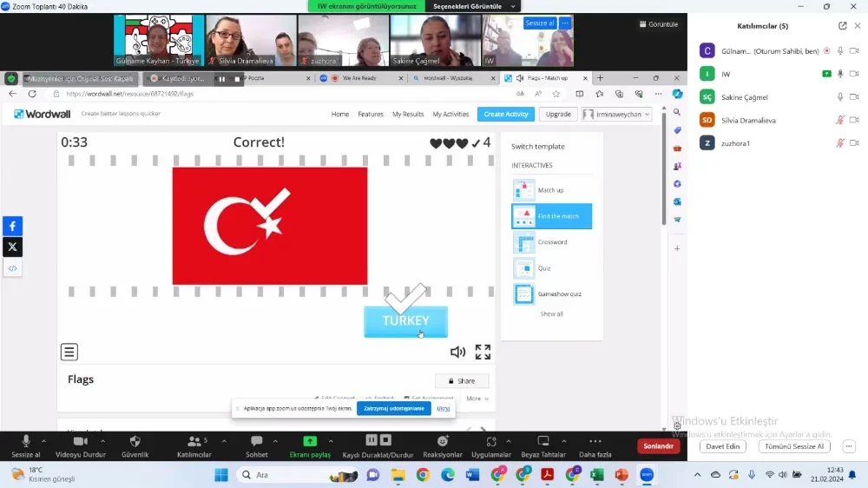Click Tümünü Sessize Al button
Image resolution: width=868 pixels, height=488 pixels.
(x=794, y=446)
